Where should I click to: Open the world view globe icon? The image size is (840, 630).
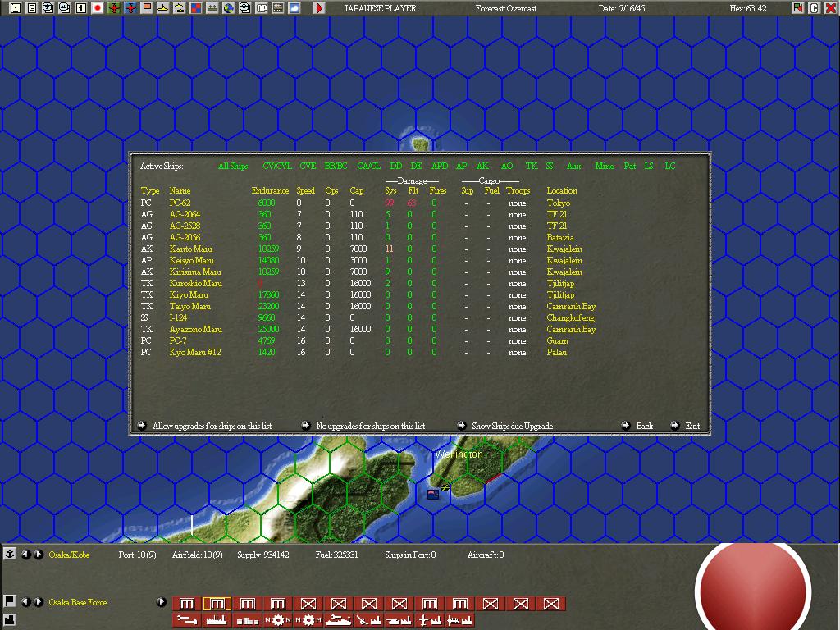point(229,7)
